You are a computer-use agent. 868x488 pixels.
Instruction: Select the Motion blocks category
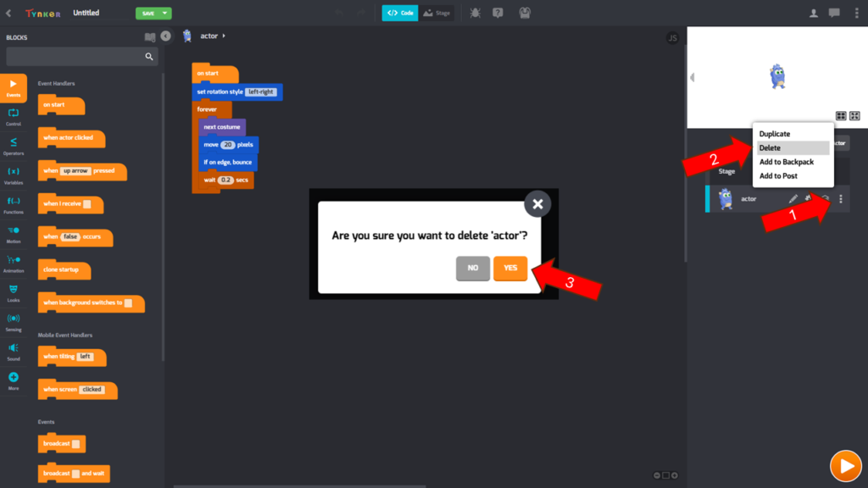coord(14,233)
